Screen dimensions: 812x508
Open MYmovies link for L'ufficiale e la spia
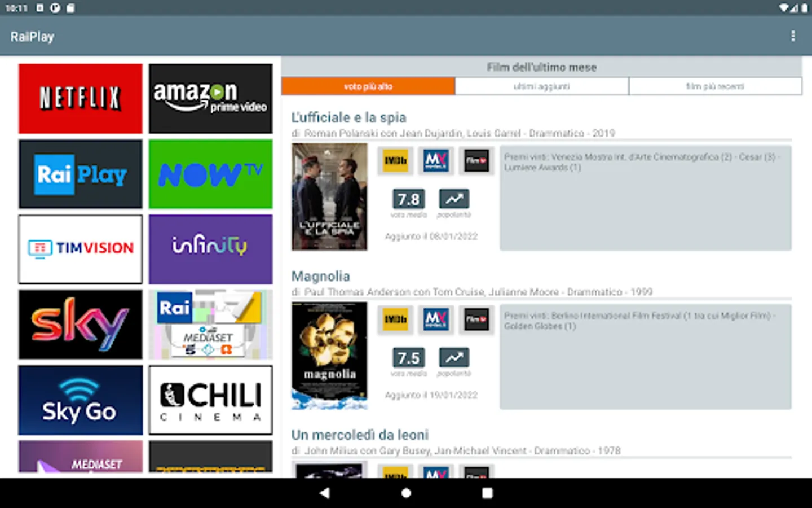coord(436,161)
